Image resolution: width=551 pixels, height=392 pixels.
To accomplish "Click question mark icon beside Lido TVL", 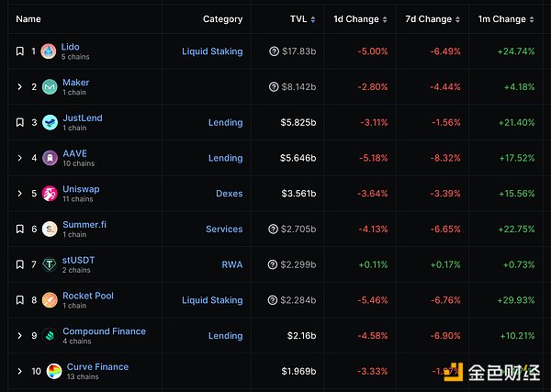I will click(x=274, y=51).
